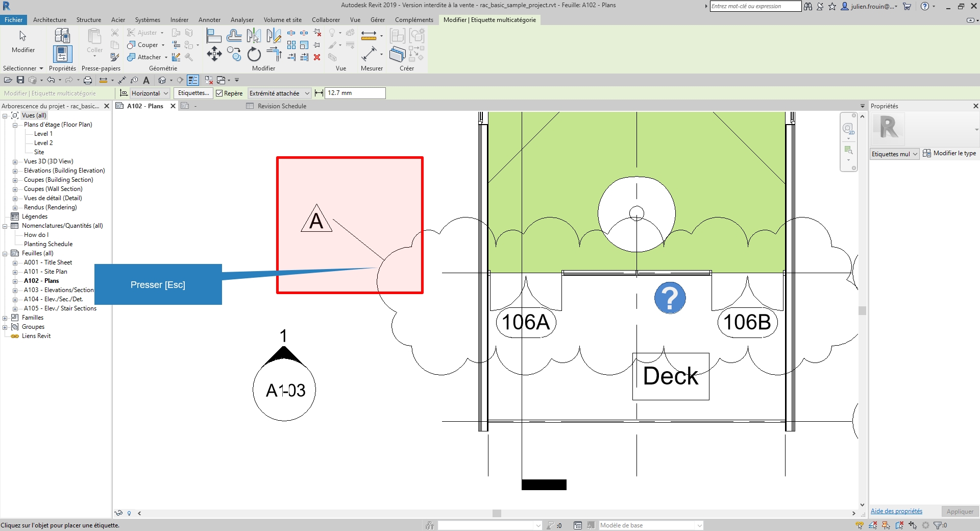Expand the Familles tree node
980x531 pixels.
click(x=5, y=318)
